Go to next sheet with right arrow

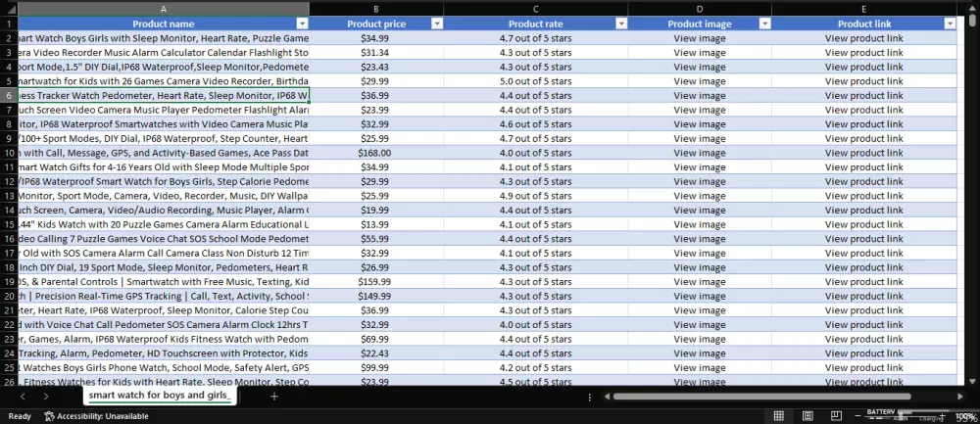pos(46,397)
